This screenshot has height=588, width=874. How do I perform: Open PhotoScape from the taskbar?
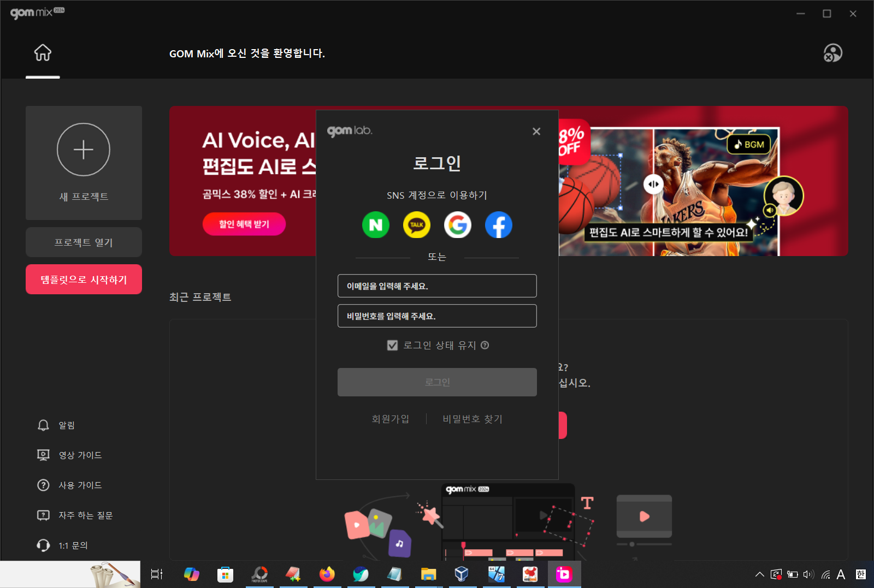point(259,574)
